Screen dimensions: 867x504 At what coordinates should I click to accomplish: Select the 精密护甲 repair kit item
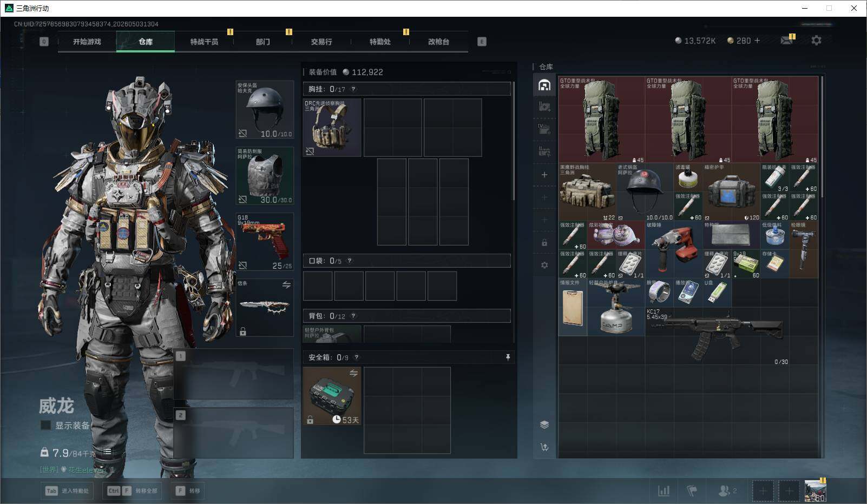[x=732, y=192]
